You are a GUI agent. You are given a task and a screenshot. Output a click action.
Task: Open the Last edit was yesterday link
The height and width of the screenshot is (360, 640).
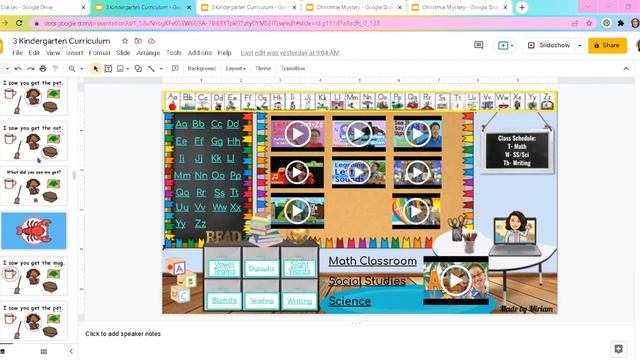coord(290,53)
